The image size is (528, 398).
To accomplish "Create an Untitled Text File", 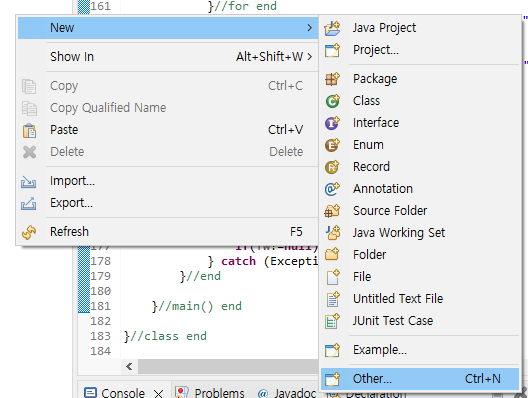I will click(420, 299).
